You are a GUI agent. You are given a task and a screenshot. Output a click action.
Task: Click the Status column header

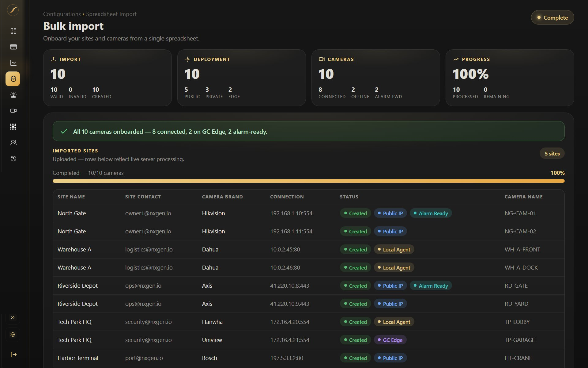pos(349,197)
